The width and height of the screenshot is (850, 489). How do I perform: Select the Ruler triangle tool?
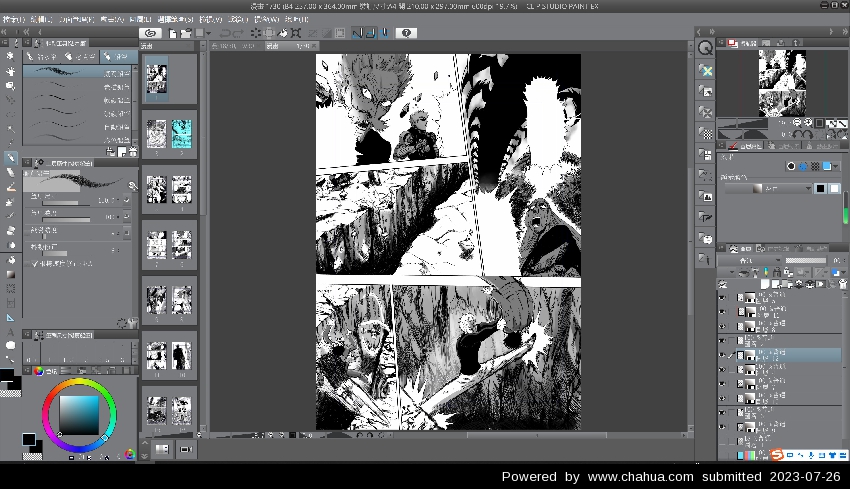pyautogui.click(x=10, y=318)
